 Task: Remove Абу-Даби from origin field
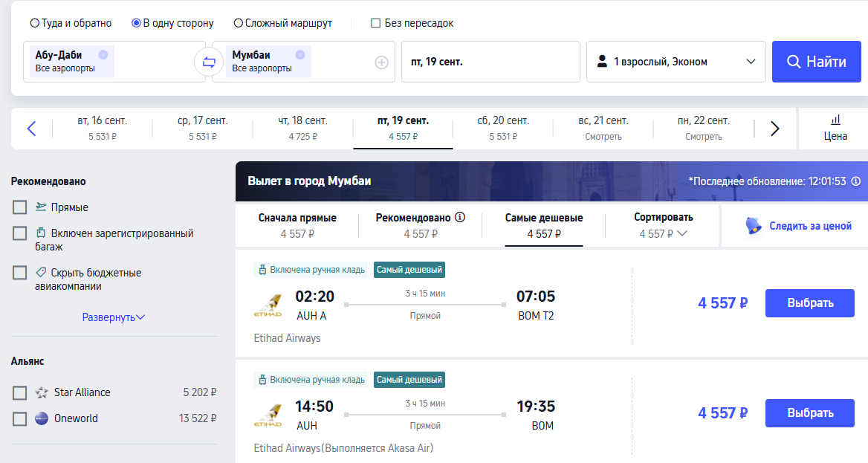[103, 54]
